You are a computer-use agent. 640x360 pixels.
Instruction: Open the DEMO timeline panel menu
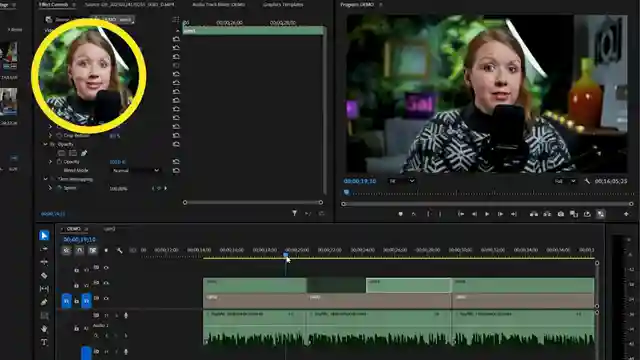86,229
